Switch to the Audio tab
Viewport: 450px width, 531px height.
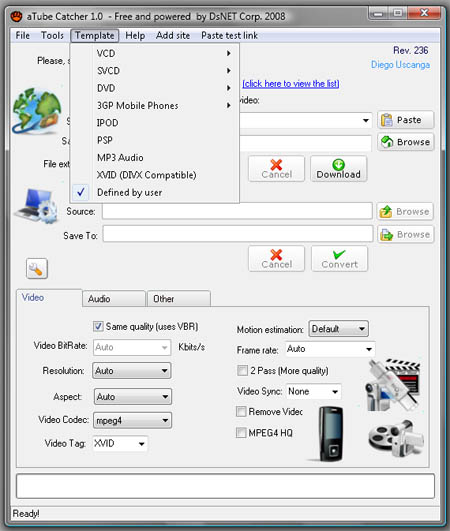click(114, 299)
